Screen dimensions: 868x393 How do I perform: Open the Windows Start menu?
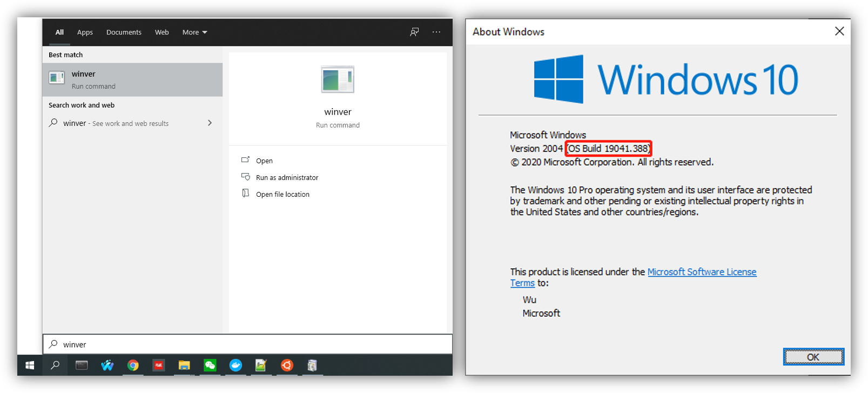pyautogui.click(x=30, y=365)
